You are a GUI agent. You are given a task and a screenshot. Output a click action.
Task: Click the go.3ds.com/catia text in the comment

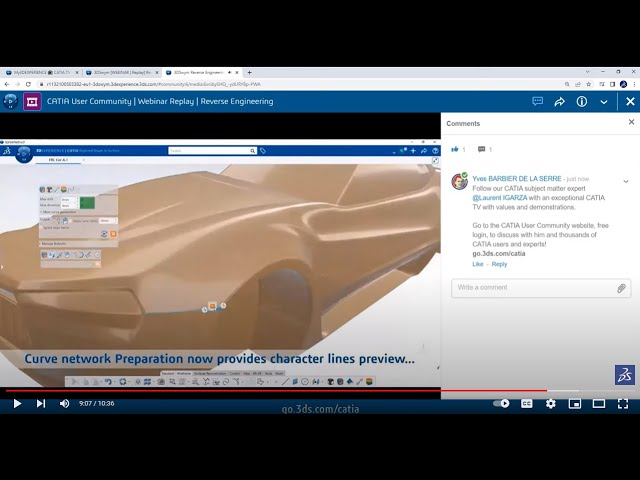tap(499, 253)
